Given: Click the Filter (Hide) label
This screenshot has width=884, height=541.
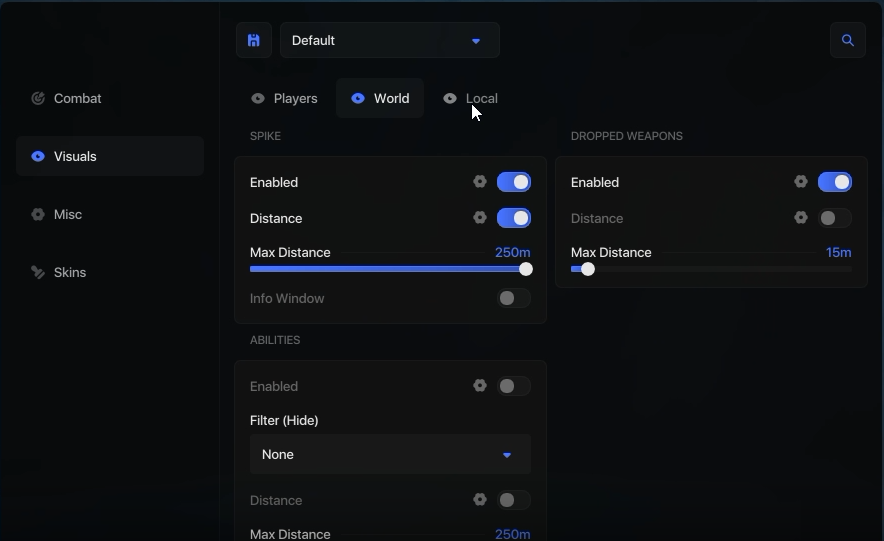Looking at the screenshot, I should (x=284, y=420).
